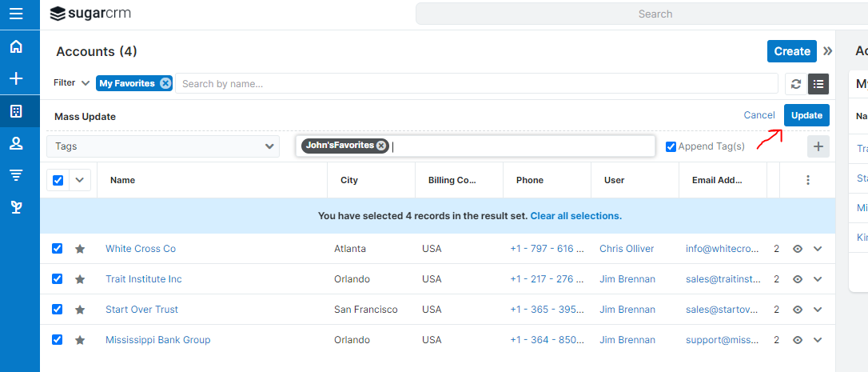
Task: Go to Home via sidebar icon
Action: (x=16, y=46)
